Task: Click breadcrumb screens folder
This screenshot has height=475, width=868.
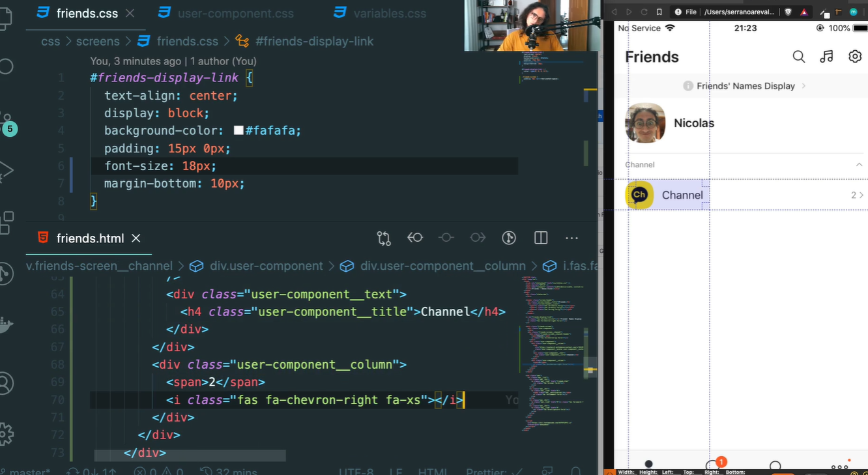Action: point(98,41)
